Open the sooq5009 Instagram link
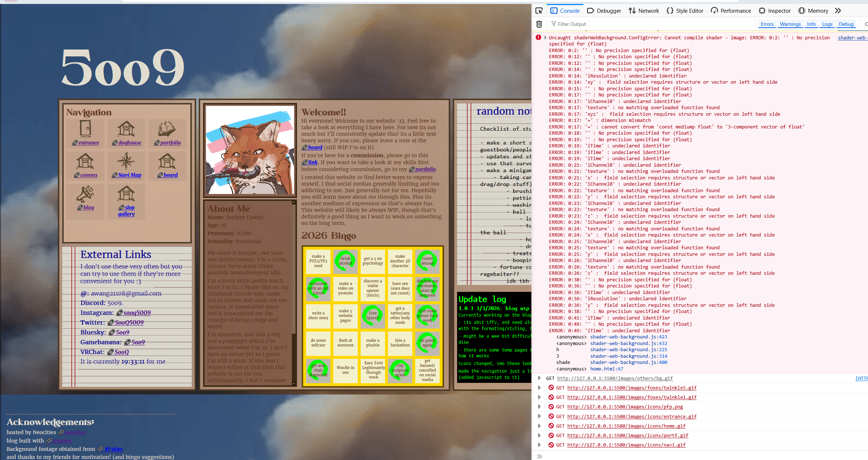868x460 pixels. 137,313
